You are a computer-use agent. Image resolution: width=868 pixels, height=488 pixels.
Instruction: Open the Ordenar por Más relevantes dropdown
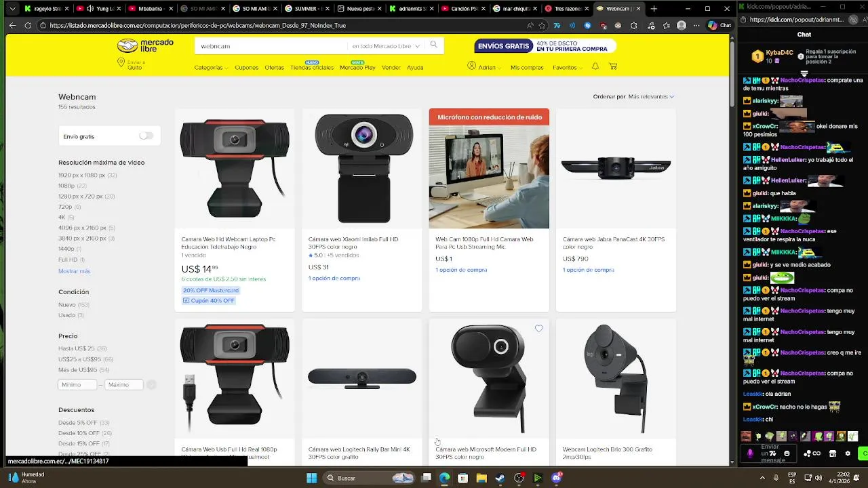coord(651,97)
